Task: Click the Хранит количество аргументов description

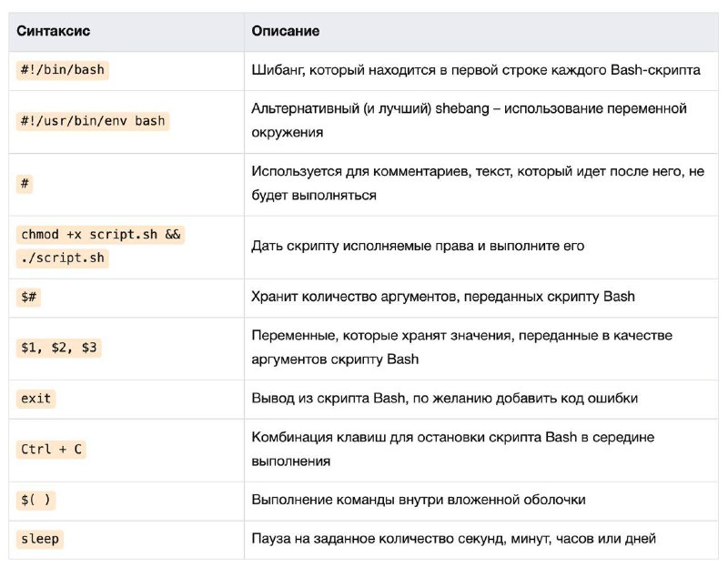Action: (x=443, y=297)
